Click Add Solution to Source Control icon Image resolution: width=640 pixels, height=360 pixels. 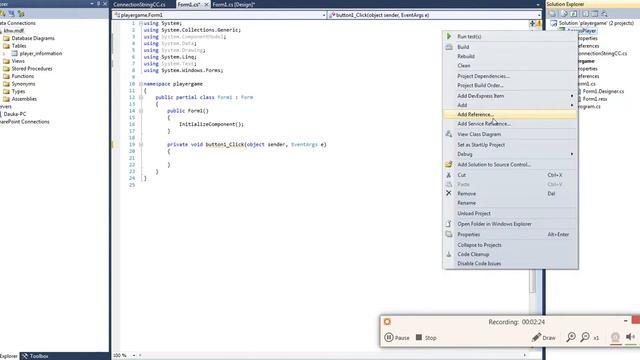(x=449, y=164)
